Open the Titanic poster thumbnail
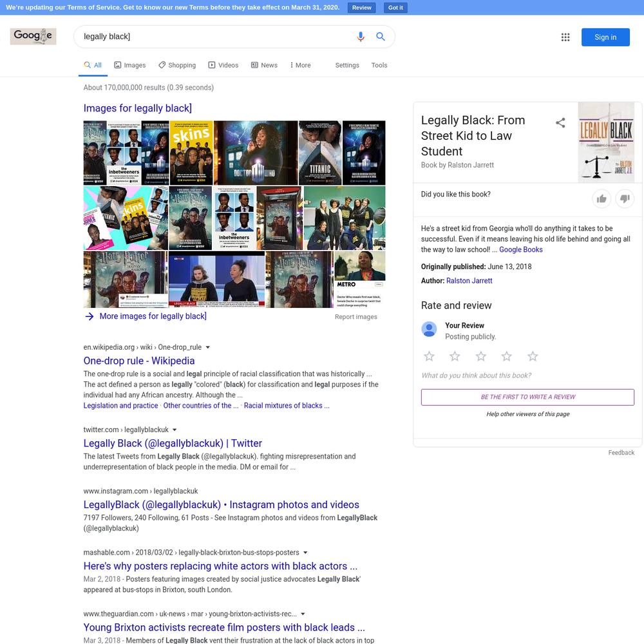 pos(320,153)
